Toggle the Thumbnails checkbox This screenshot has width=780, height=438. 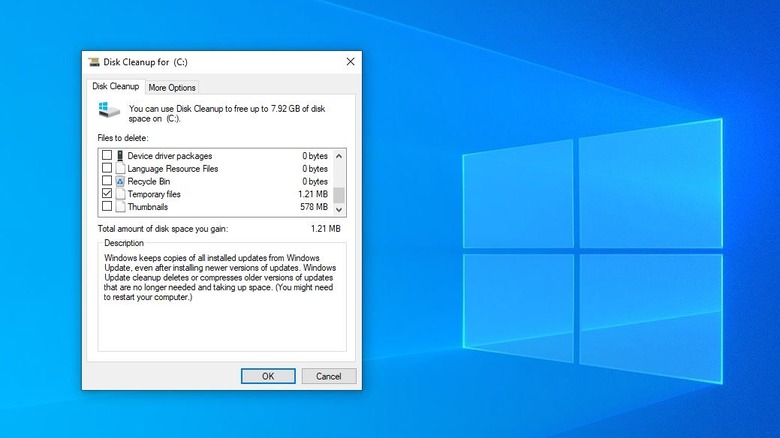tap(107, 207)
